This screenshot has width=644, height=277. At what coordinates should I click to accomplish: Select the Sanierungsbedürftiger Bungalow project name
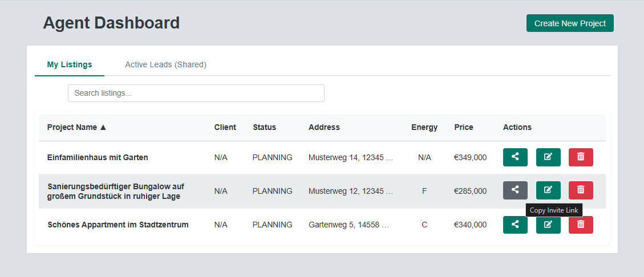(x=116, y=192)
